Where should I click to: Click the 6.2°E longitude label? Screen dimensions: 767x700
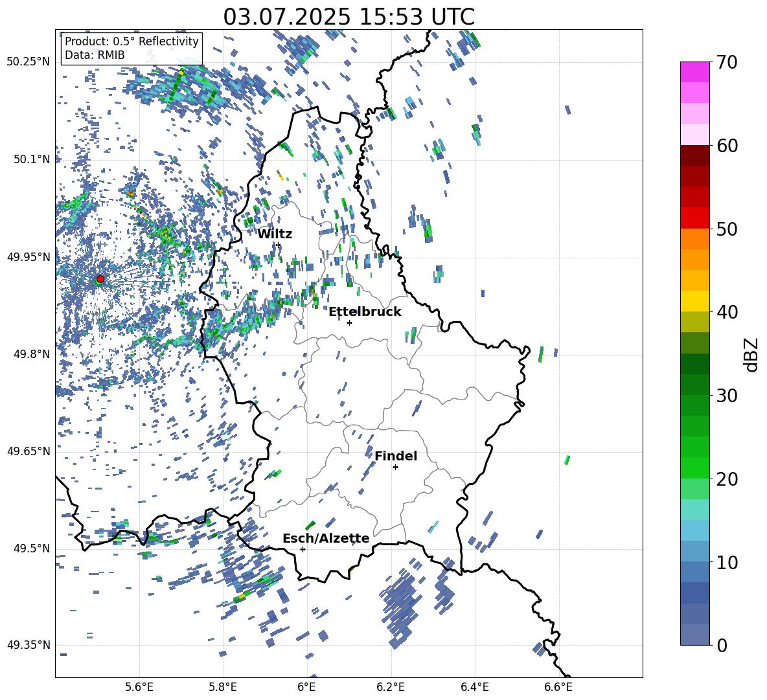point(391,687)
